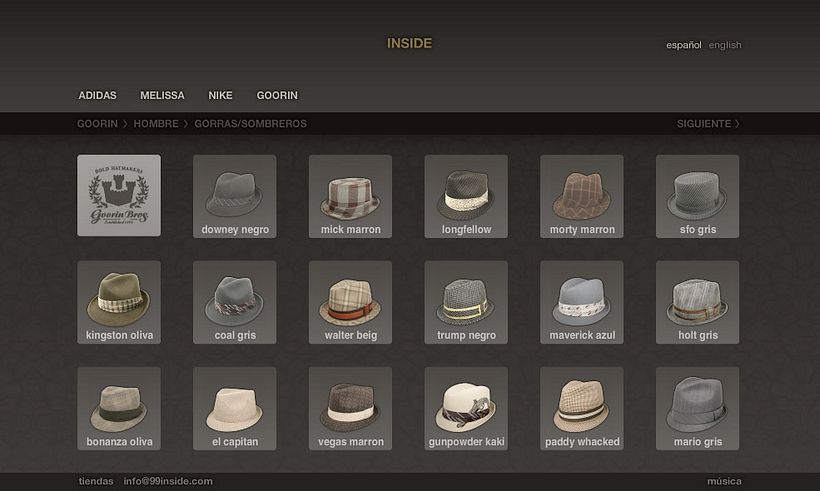The width and height of the screenshot is (820, 491).
Task: Select the kingston oliva hat
Action: 119,302
